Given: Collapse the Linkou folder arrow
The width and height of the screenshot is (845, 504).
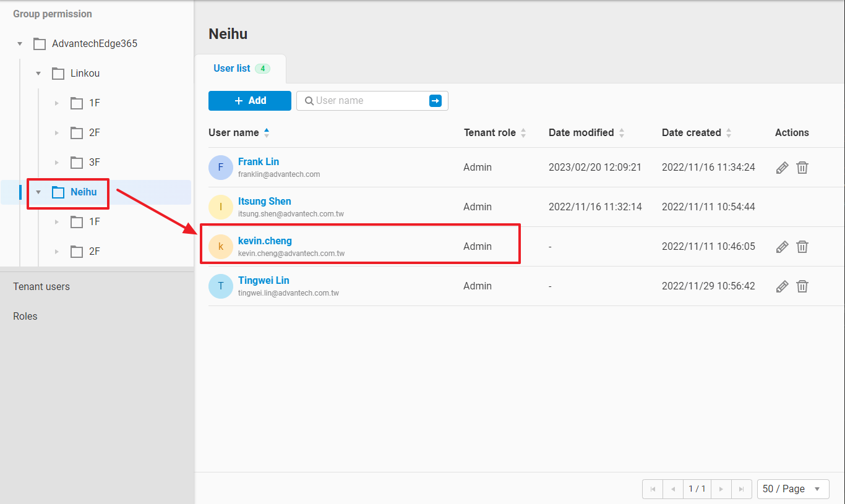Looking at the screenshot, I should pos(38,74).
